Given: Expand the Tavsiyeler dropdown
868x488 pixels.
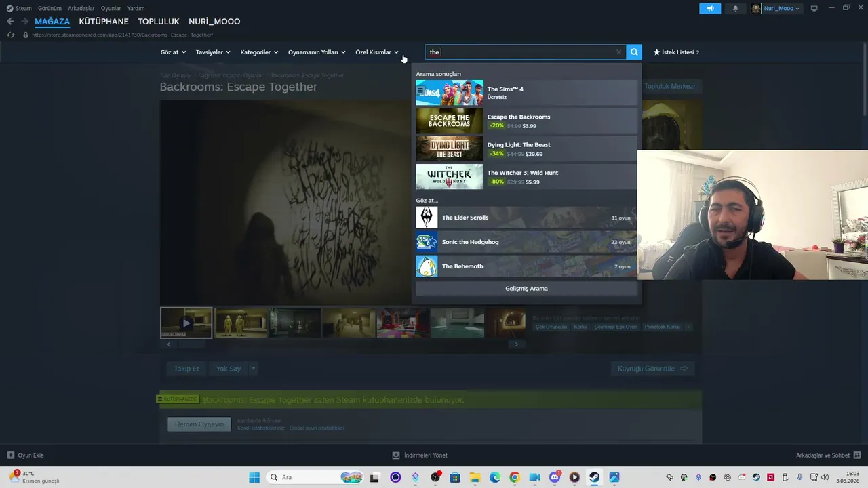Looking at the screenshot, I should tap(213, 52).
